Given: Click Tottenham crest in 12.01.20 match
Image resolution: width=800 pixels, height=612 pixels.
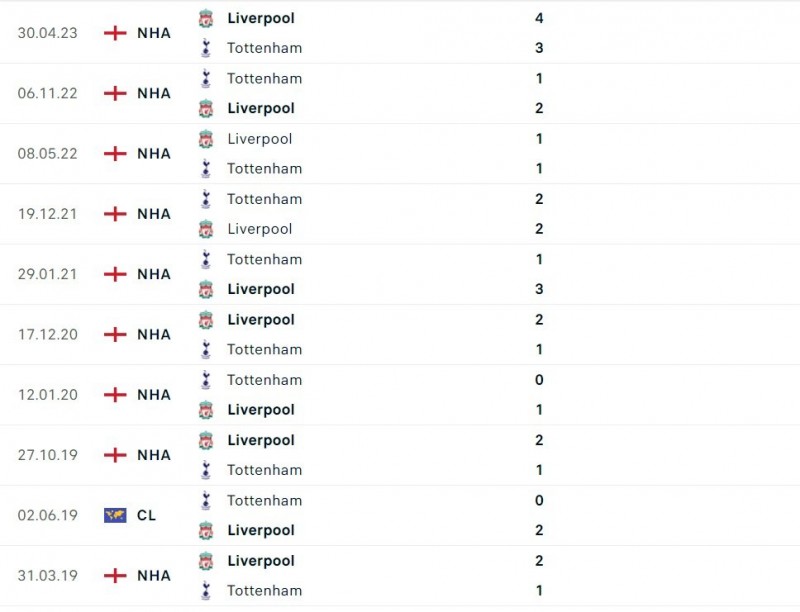Looking at the screenshot, I should [x=205, y=380].
